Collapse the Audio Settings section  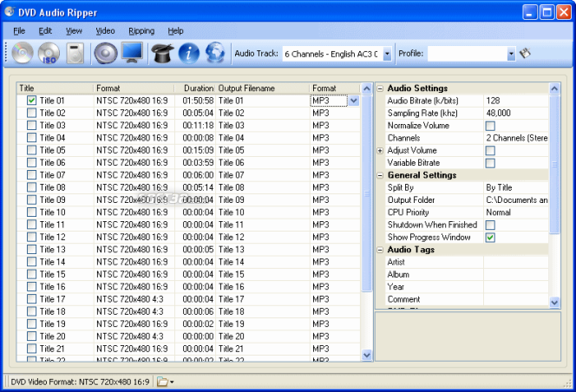pos(380,88)
